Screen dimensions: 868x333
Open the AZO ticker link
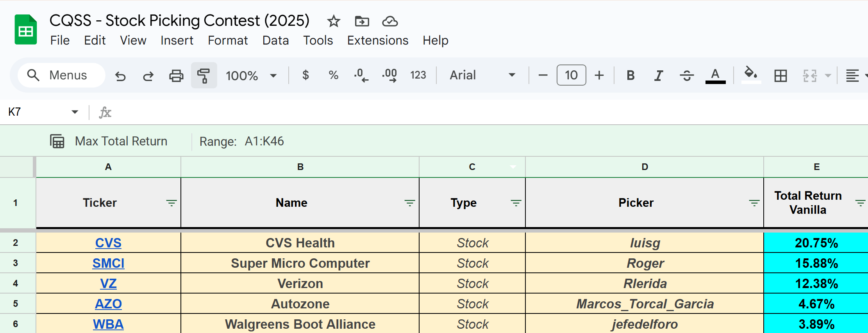point(108,304)
